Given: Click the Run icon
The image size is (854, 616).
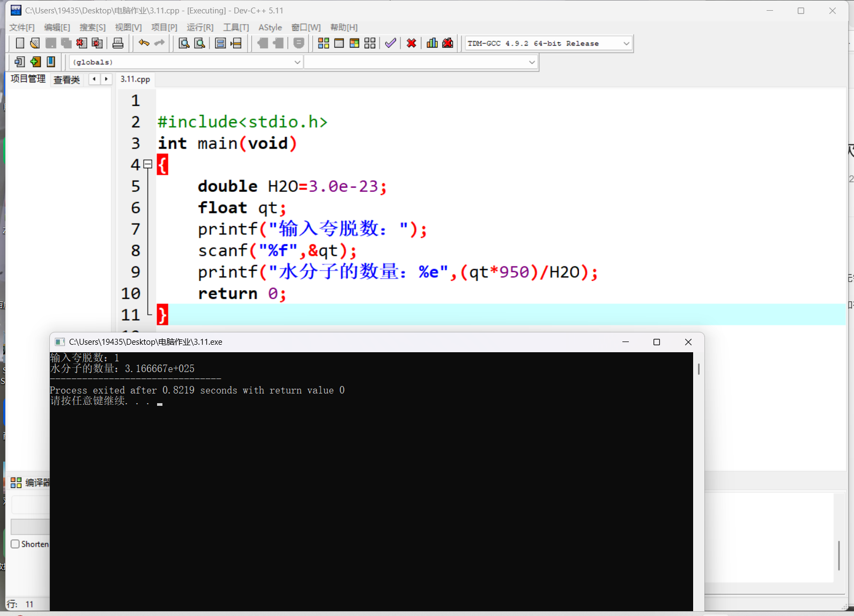Looking at the screenshot, I should click(339, 43).
